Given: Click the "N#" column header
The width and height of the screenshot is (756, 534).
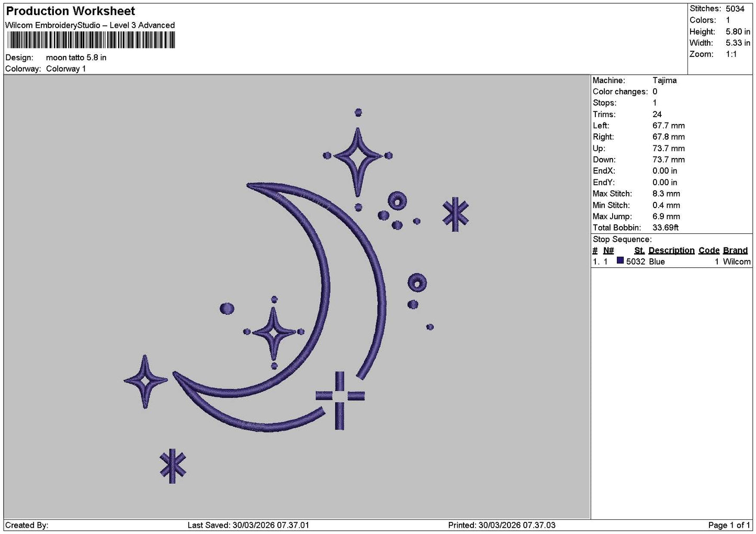Looking at the screenshot, I should (x=608, y=251).
